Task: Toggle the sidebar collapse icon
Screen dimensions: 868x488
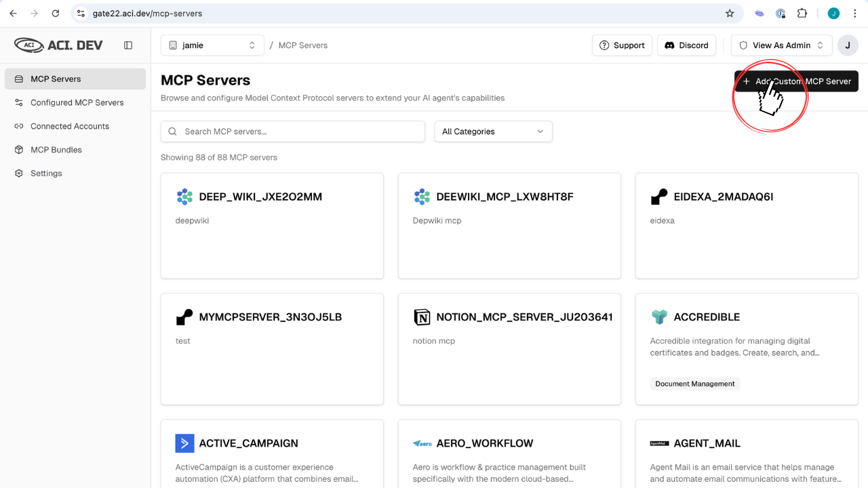Action: 128,45
